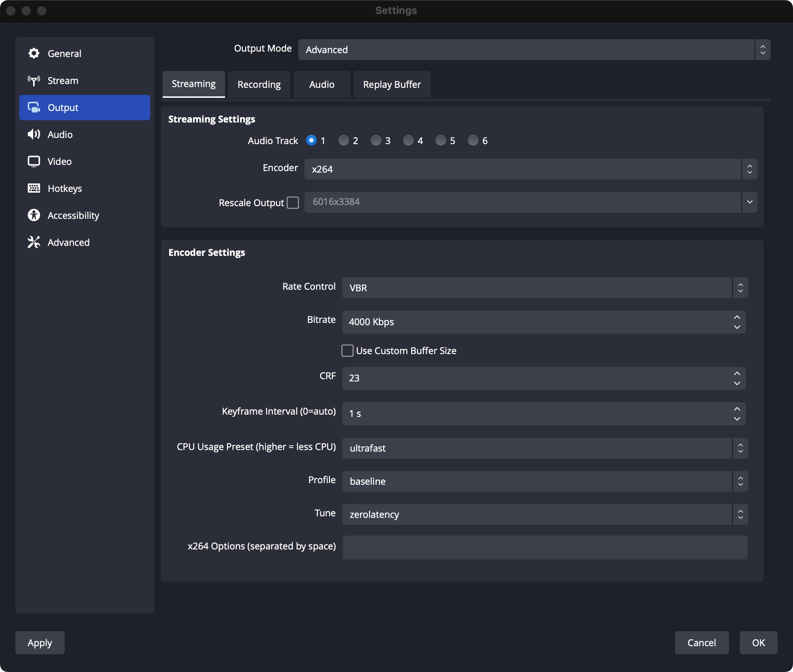This screenshot has width=793, height=672.
Task: Select audio track 3 radio button
Action: coord(376,141)
